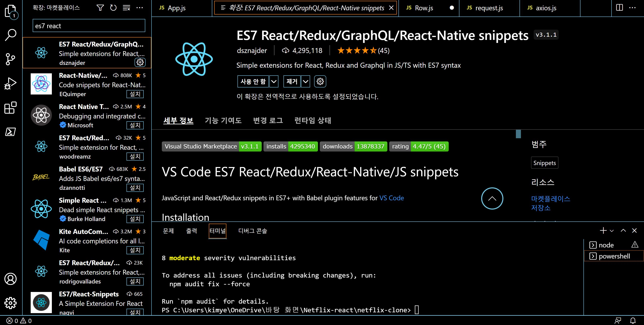Viewport: 644px width, 325px height.
Task: Select the 터미널 panel tab
Action: coord(217,231)
